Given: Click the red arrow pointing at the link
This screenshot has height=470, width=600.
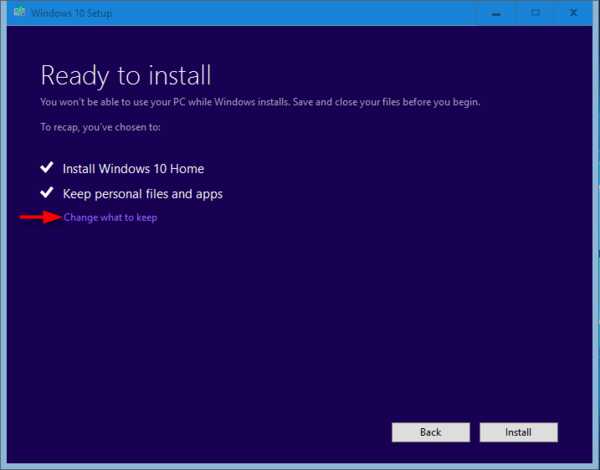Looking at the screenshot, I should [x=39, y=217].
